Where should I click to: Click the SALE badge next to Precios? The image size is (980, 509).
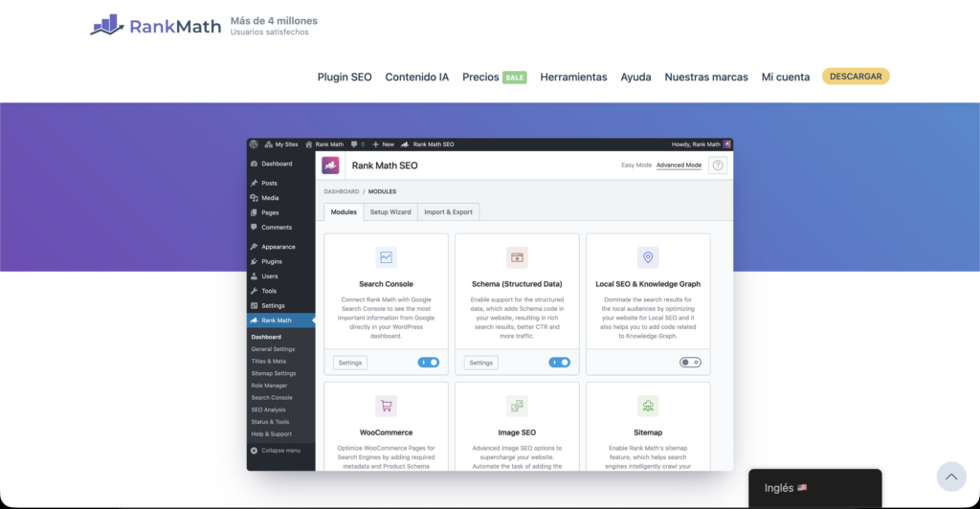click(x=514, y=77)
